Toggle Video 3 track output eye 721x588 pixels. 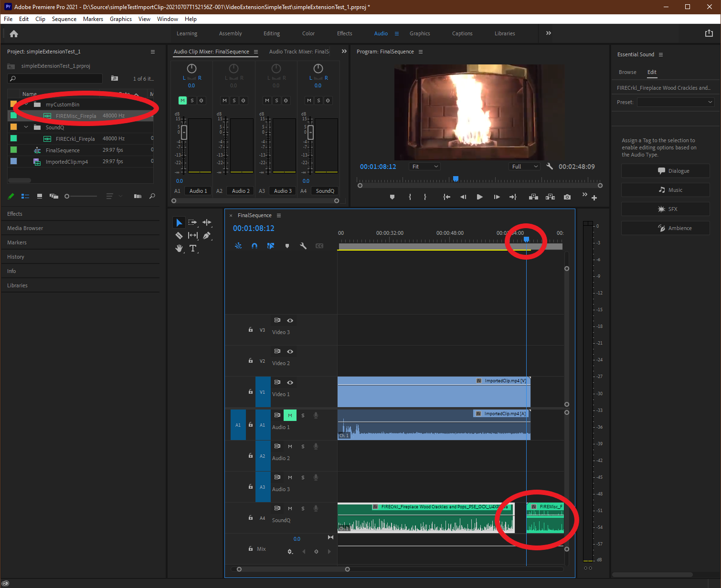pyautogui.click(x=290, y=320)
